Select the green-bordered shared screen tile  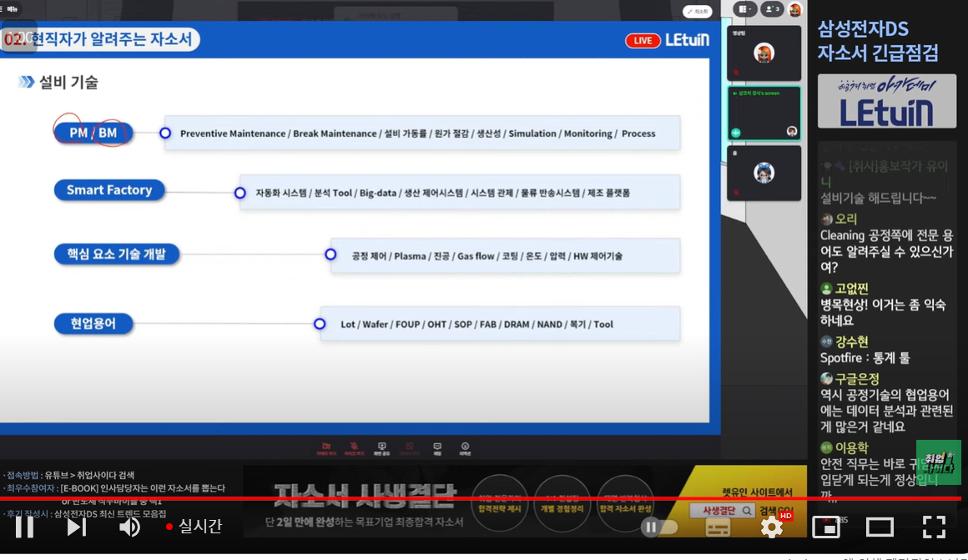click(x=764, y=113)
